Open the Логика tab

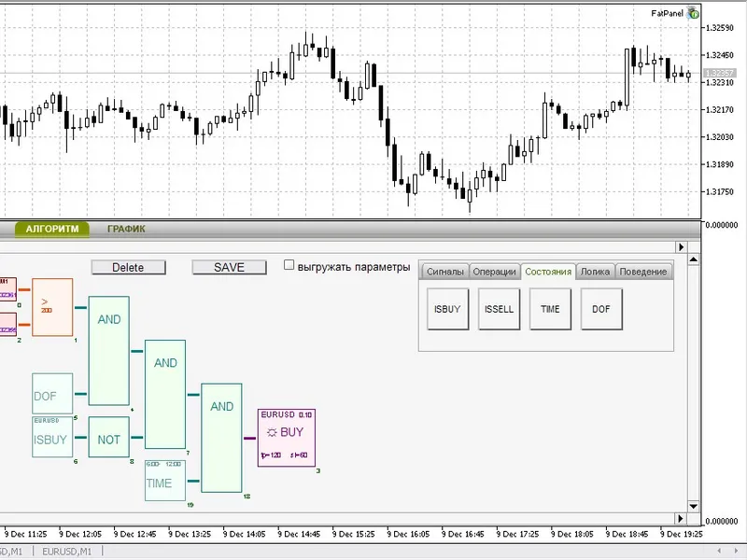(595, 272)
